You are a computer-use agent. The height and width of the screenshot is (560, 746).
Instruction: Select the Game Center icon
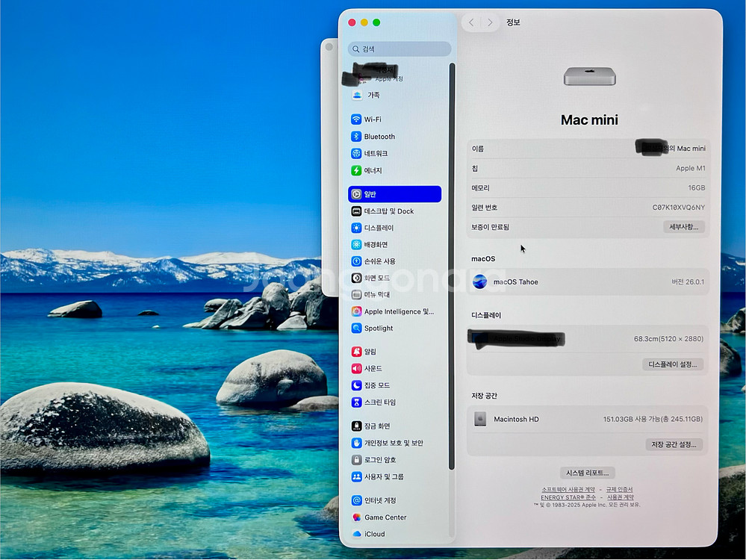coord(356,517)
